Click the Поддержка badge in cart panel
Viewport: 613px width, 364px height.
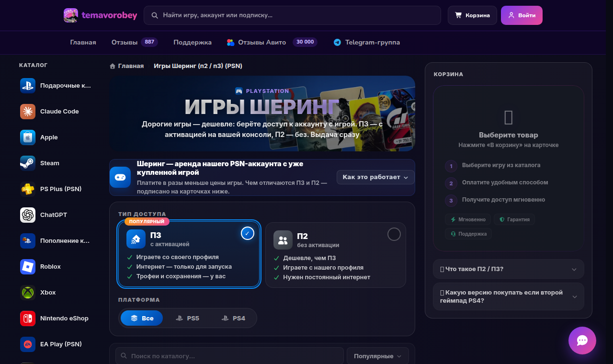pyautogui.click(x=468, y=234)
